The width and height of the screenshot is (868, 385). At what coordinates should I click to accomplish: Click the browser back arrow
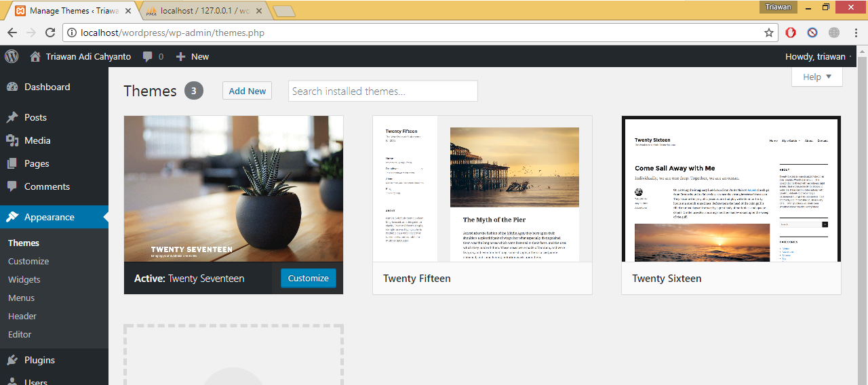pyautogui.click(x=12, y=33)
